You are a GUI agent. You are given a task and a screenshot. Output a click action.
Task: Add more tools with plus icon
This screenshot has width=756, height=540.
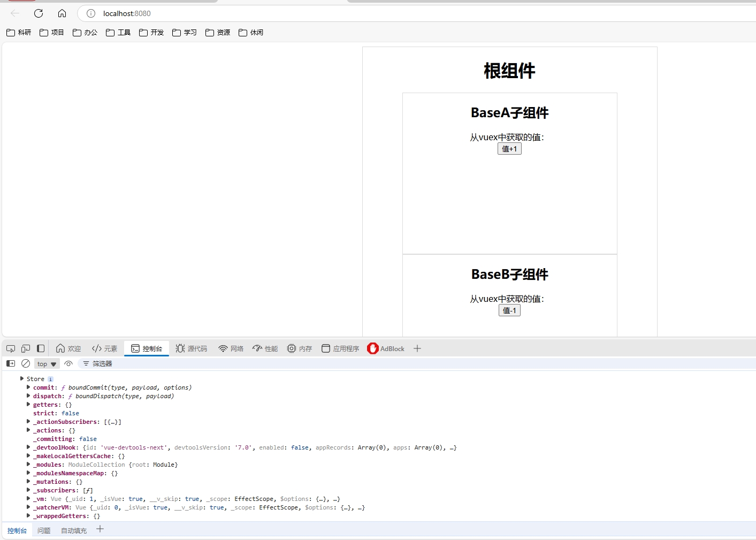(417, 348)
